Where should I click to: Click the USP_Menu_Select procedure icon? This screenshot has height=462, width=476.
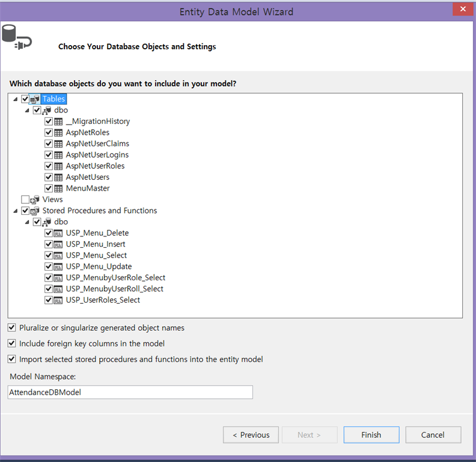58,255
